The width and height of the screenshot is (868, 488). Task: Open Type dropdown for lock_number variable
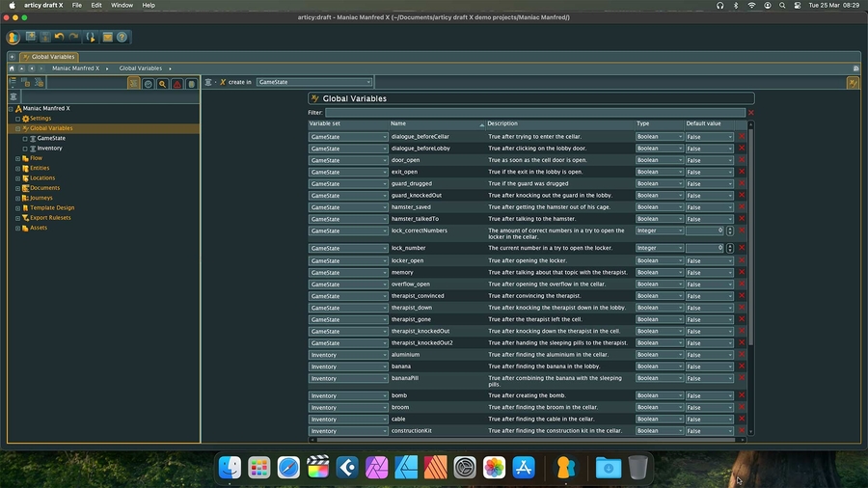pyautogui.click(x=659, y=248)
